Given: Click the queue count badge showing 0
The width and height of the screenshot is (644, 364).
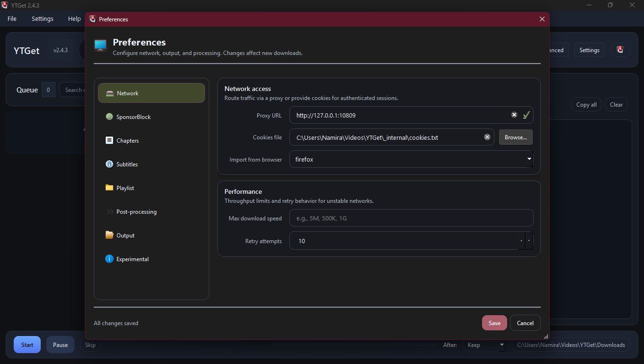Looking at the screenshot, I should point(48,90).
